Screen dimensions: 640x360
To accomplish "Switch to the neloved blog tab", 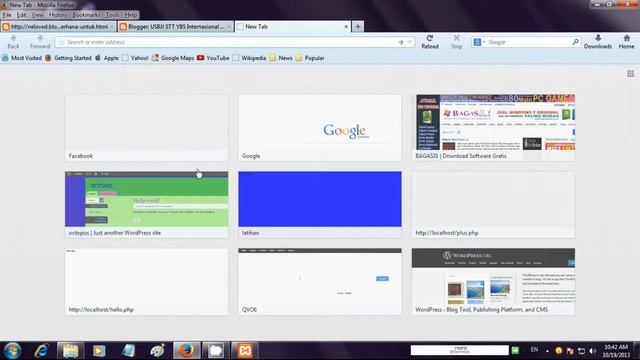I will tap(59, 27).
